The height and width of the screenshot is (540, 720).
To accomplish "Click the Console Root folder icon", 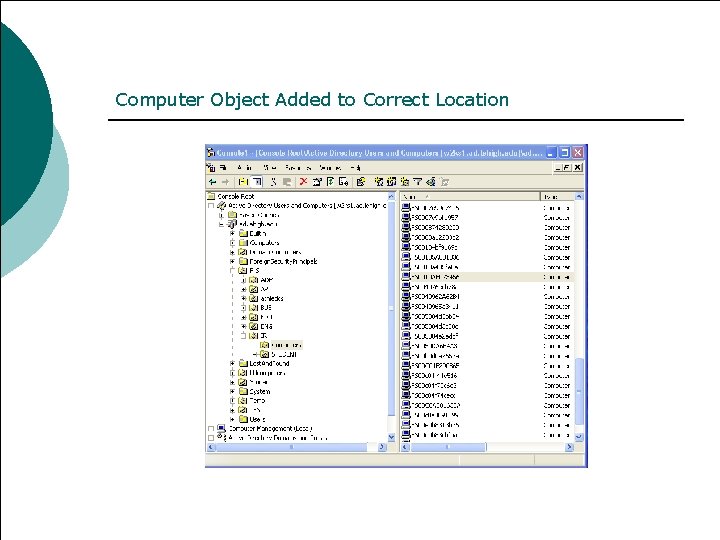I will (x=211, y=196).
